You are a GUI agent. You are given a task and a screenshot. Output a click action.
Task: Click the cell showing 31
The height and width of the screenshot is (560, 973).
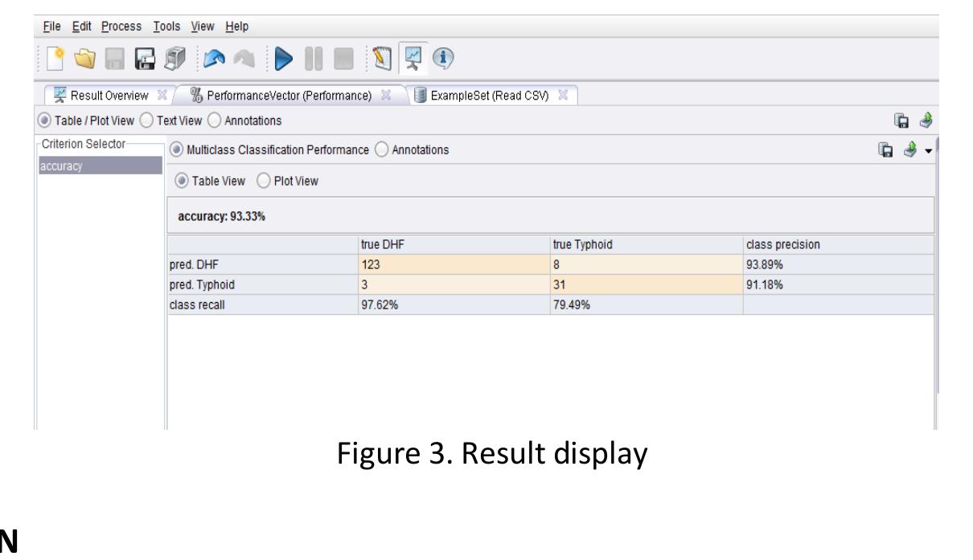[x=647, y=284]
